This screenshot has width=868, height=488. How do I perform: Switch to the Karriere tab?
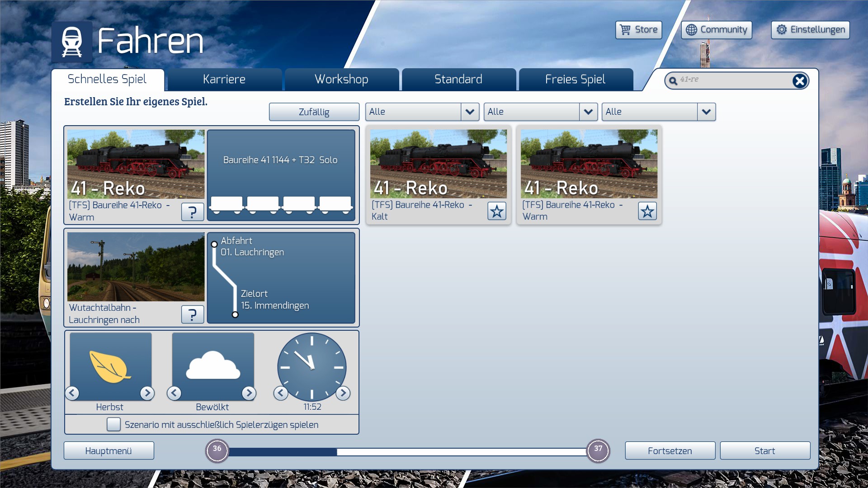[224, 80]
